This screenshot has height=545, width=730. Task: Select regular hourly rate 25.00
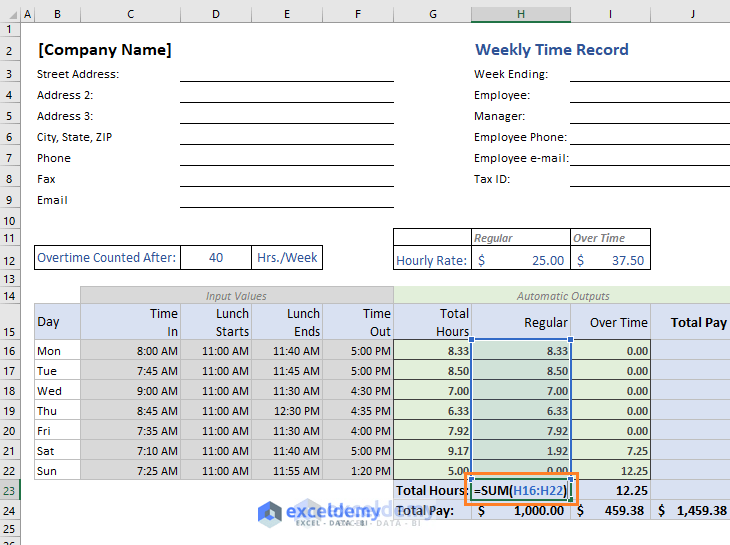tap(520, 260)
